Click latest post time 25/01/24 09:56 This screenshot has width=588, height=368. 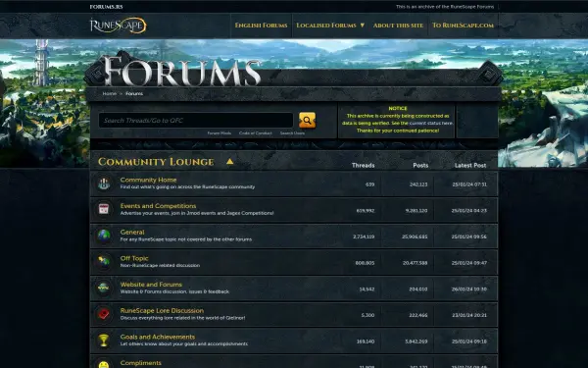click(x=469, y=237)
